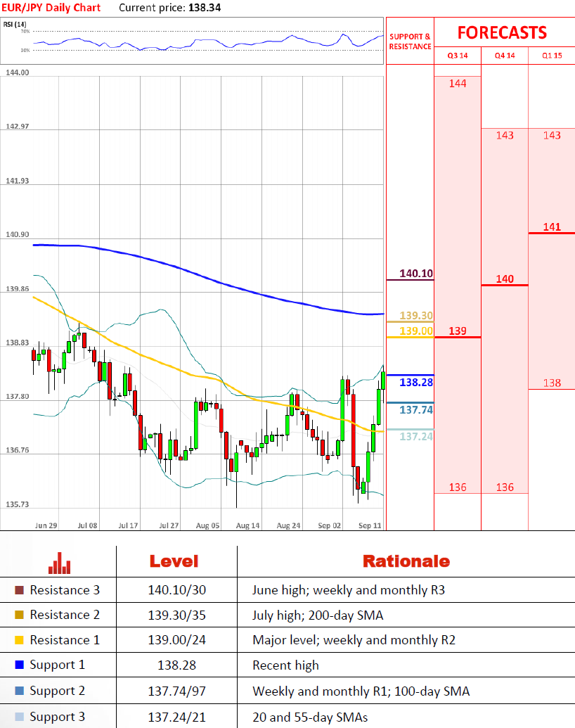Click the SUPPORT & RESISTANCE column header

click(x=411, y=41)
